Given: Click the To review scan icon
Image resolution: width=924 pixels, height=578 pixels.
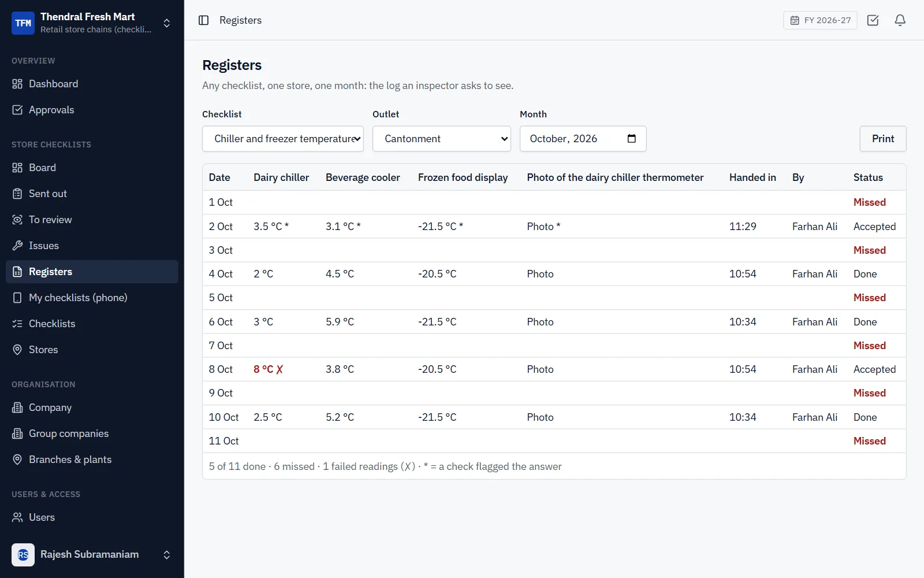Looking at the screenshot, I should (x=17, y=220).
